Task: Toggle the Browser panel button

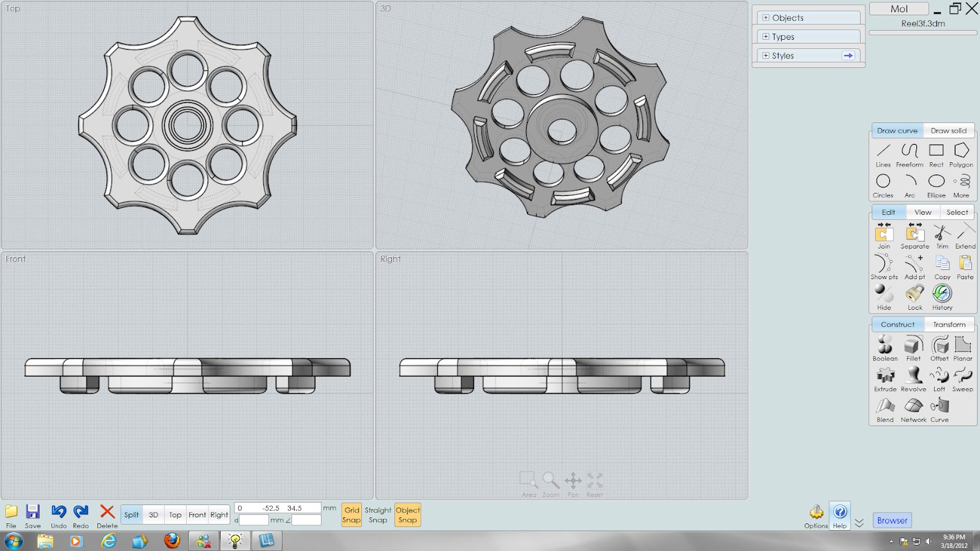Action: [x=892, y=520]
